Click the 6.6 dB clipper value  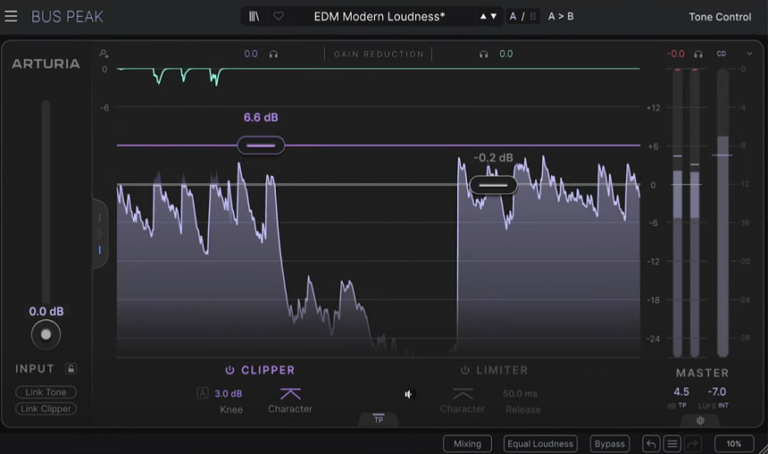tap(261, 118)
